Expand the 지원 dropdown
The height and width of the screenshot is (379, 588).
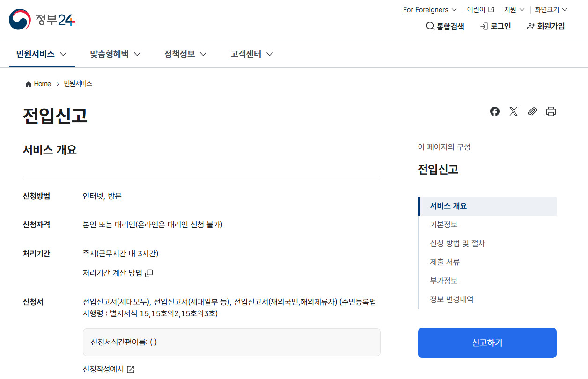coord(514,10)
